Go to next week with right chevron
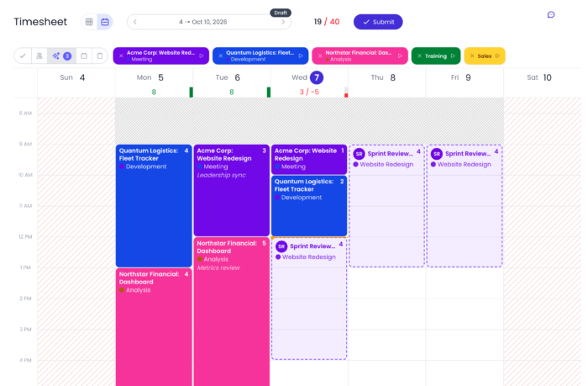588x386 pixels. tap(283, 22)
